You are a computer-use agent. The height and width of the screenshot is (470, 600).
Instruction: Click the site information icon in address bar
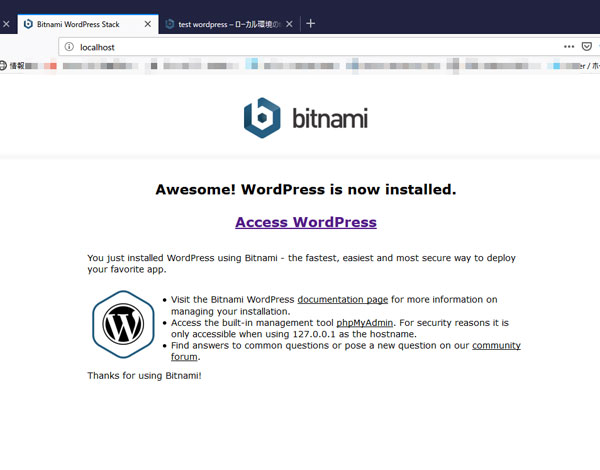point(69,47)
